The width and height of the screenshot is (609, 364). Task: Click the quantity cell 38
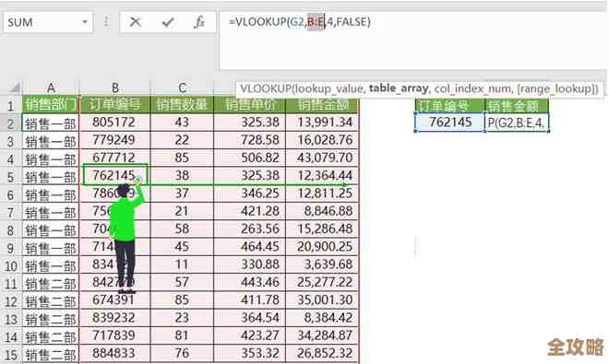182,176
